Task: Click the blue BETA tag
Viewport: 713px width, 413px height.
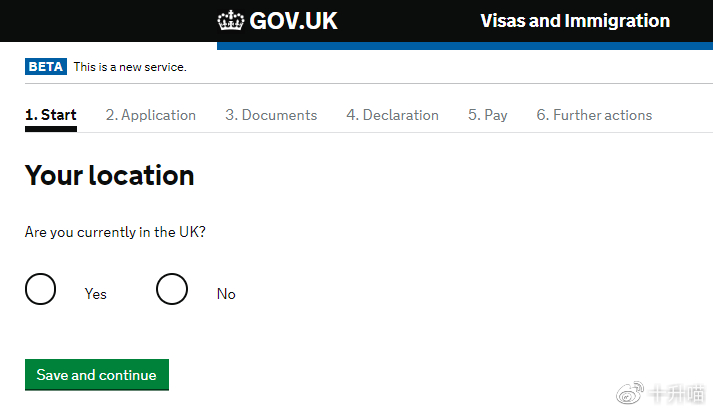Action: (x=45, y=67)
